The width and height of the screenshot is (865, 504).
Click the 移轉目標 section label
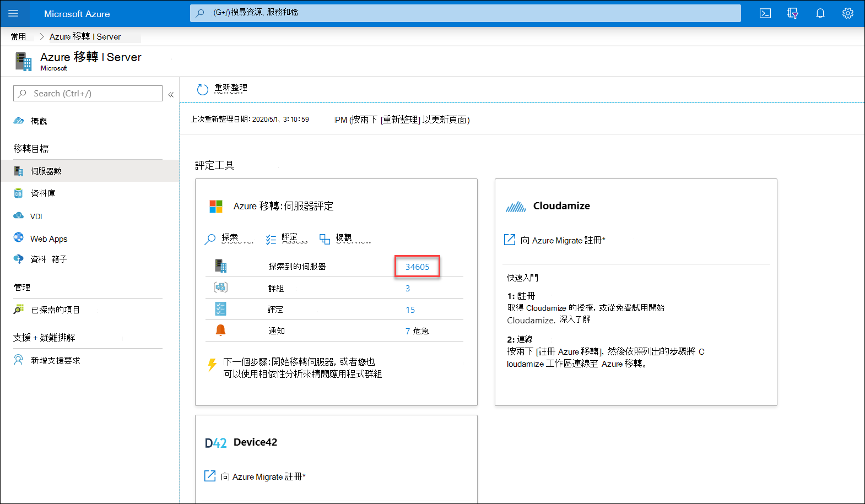coord(31,149)
